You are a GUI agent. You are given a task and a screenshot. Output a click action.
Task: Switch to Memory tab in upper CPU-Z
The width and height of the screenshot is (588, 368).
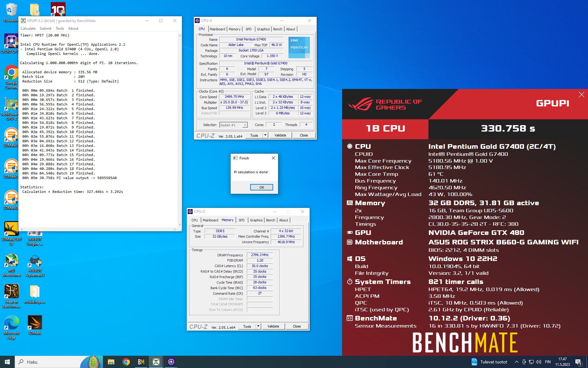235,29
